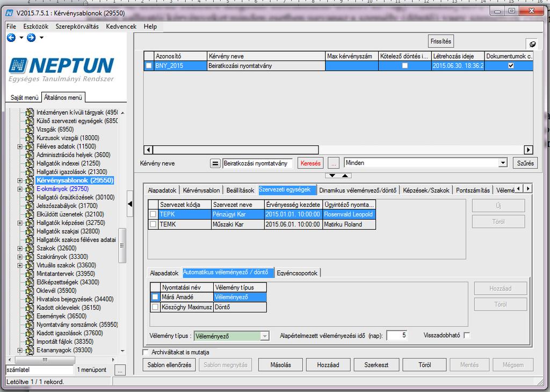Switch to the Képzések/Szakok tab
This screenshot has width=550, height=392.
426,190
